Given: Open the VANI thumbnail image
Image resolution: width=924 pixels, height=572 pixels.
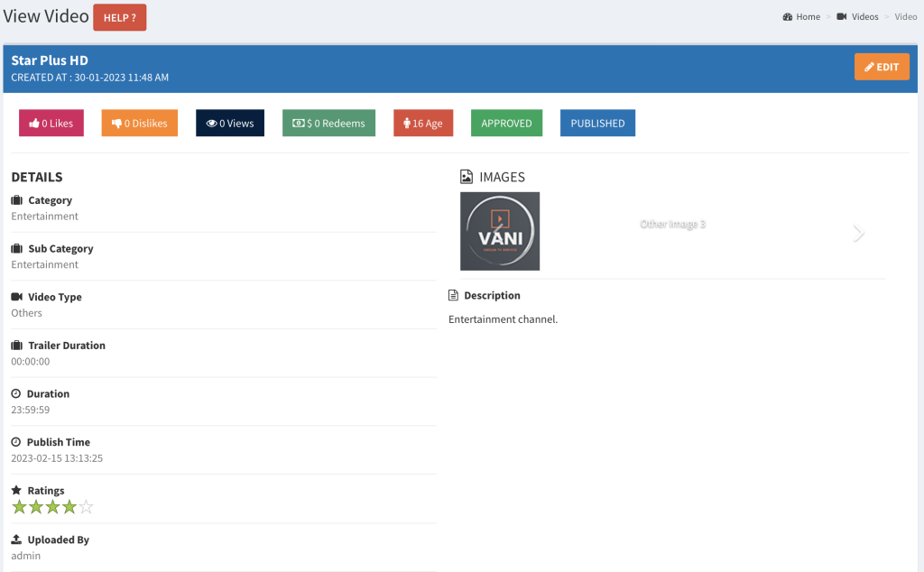Looking at the screenshot, I should [x=500, y=232].
